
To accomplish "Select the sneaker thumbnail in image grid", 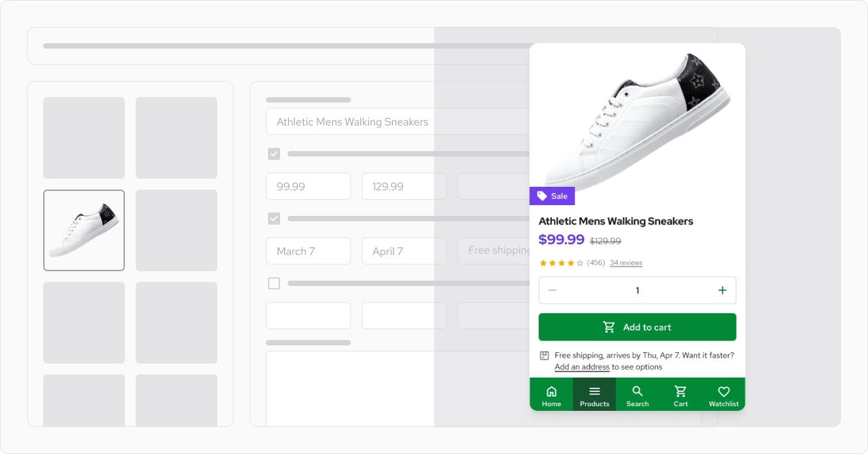I will pos(84,230).
